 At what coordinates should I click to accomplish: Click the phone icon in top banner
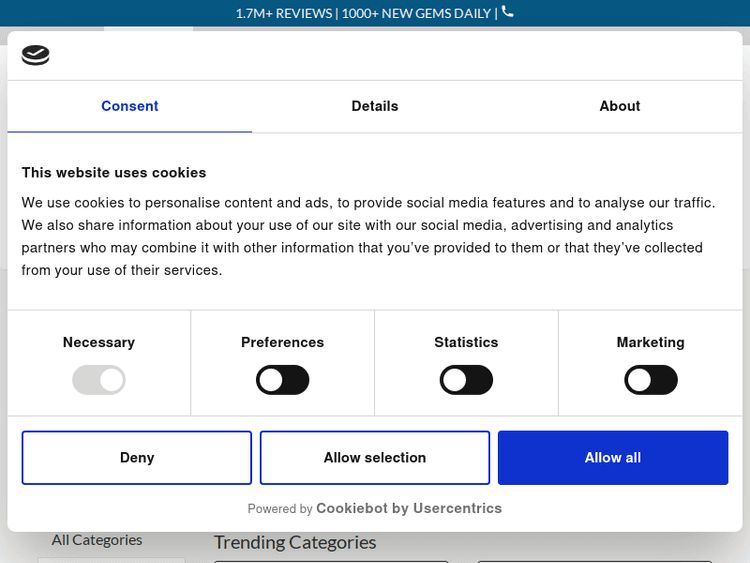pos(508,12)
